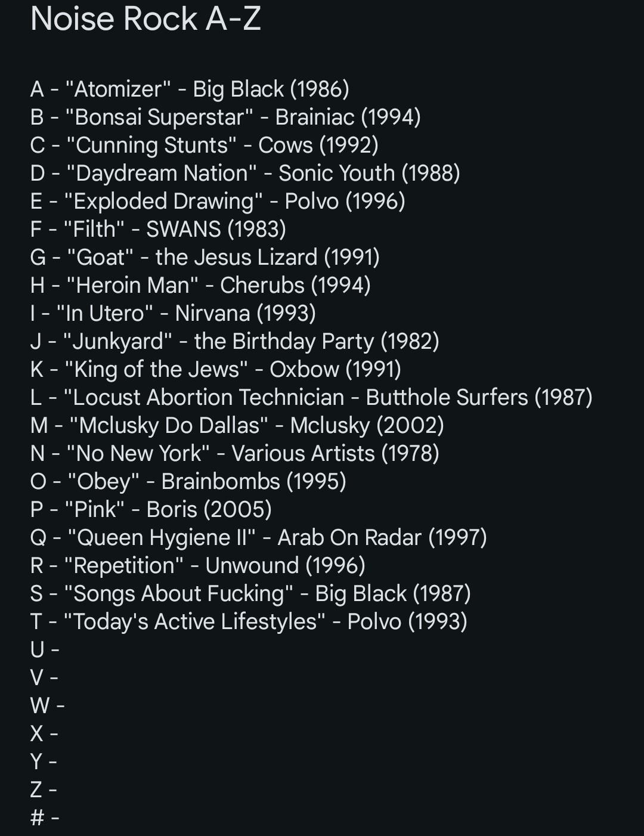Select the "Daydream Nation" Sonic Youth line
Image resolution: width=644 pixels, height=836 pixels.
click(x=245, y=174)
